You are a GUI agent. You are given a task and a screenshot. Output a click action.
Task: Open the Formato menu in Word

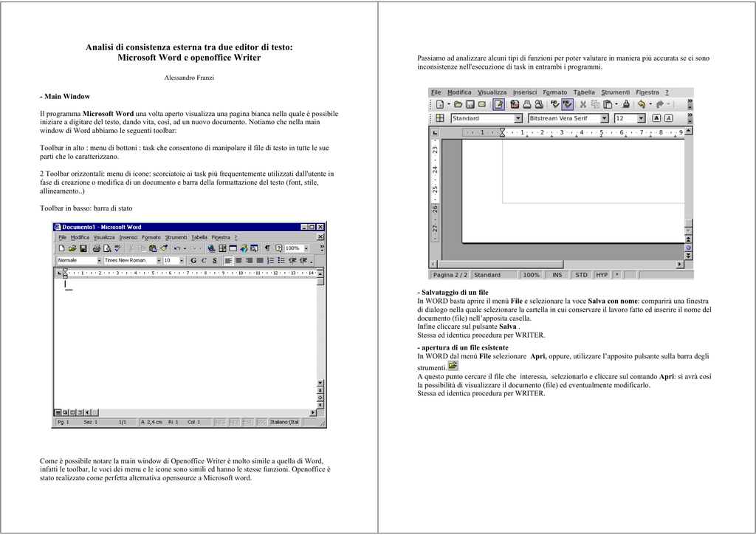click(151, 237)
